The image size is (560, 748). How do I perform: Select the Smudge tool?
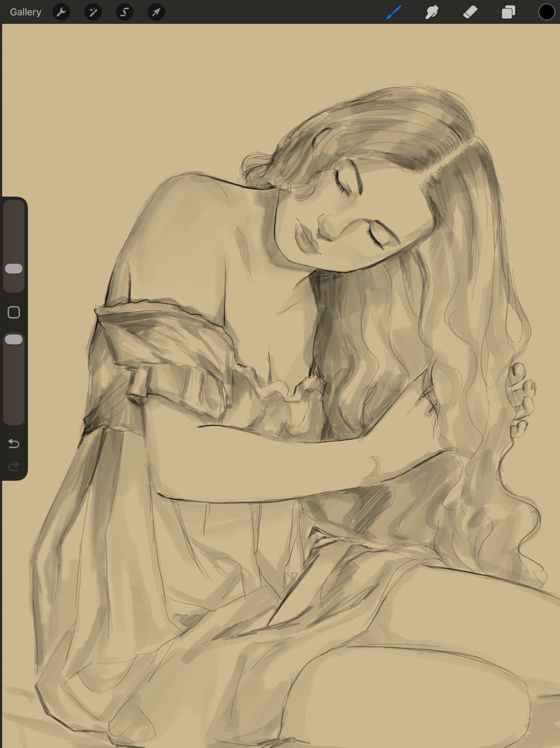click(432, 12)
